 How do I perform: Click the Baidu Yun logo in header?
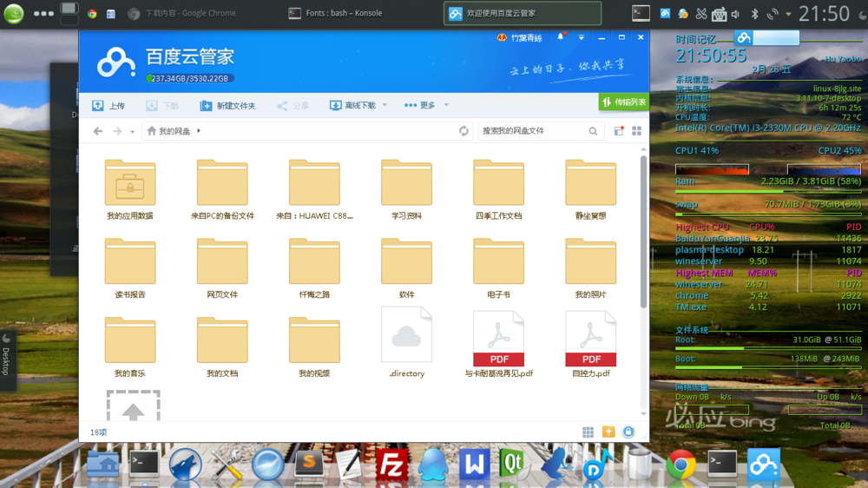pos(116,63)
